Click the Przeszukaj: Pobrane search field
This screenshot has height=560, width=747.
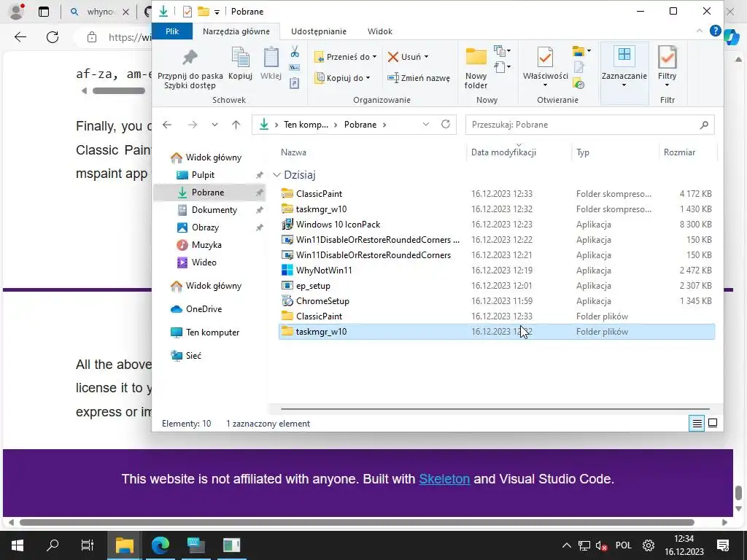click(589, 125)
